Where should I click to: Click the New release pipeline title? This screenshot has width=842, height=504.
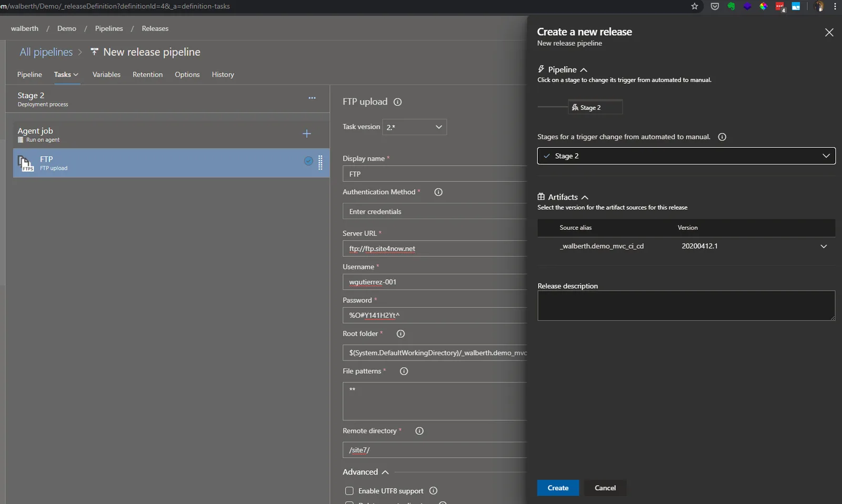(x=152, y=52)
